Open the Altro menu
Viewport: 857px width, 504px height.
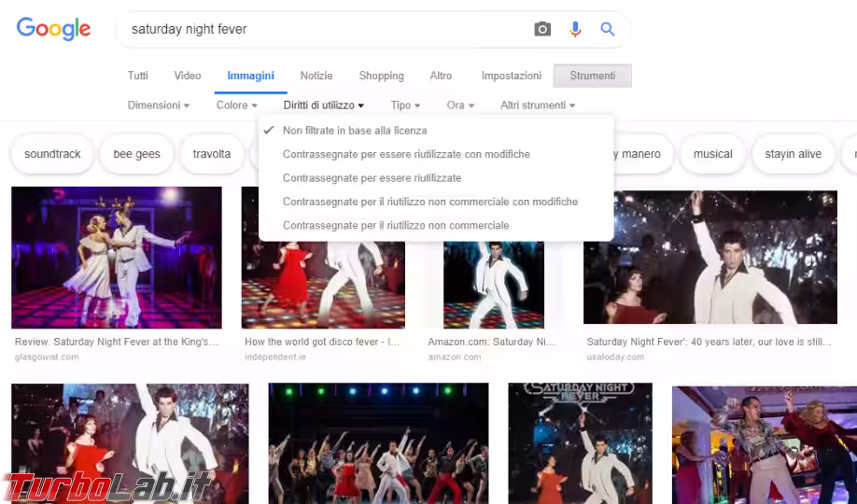click(441, 76)
